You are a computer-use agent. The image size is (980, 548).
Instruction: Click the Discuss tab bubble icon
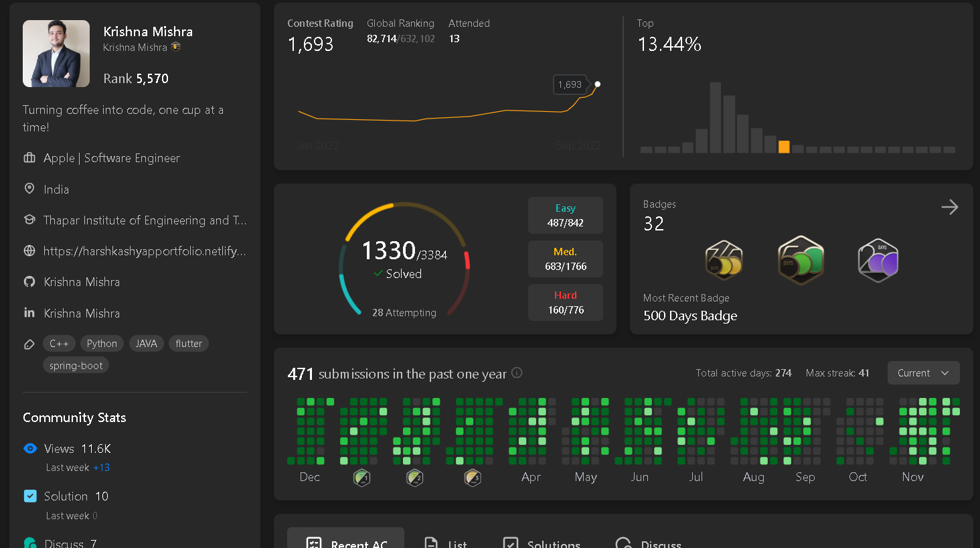point(623,544)
